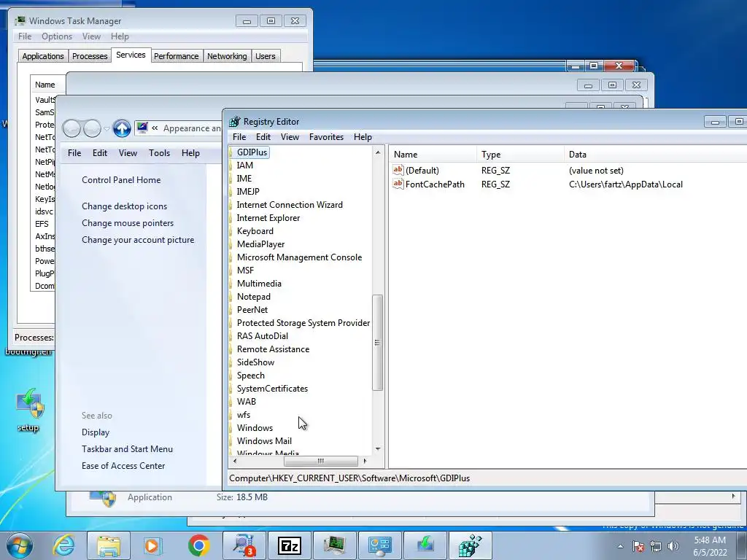Open the setup desktop shortcut

click(x=28, y=410)
